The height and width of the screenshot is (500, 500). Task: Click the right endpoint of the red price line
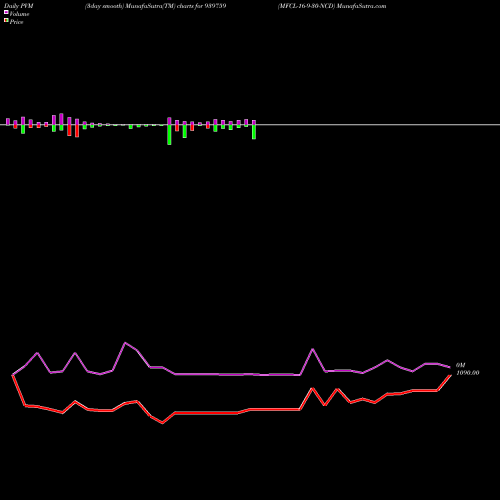[x=451, y=375]
